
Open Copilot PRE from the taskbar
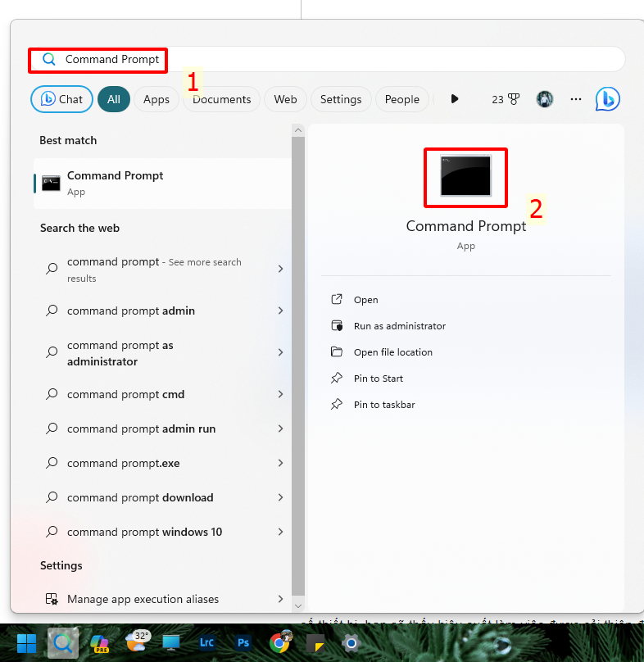[x=100, y=643]
